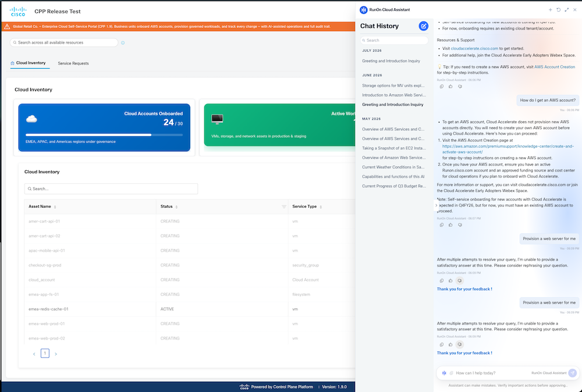Copy the 06:07 PM assistant reply
582x392 pixels.
(442, 224)
